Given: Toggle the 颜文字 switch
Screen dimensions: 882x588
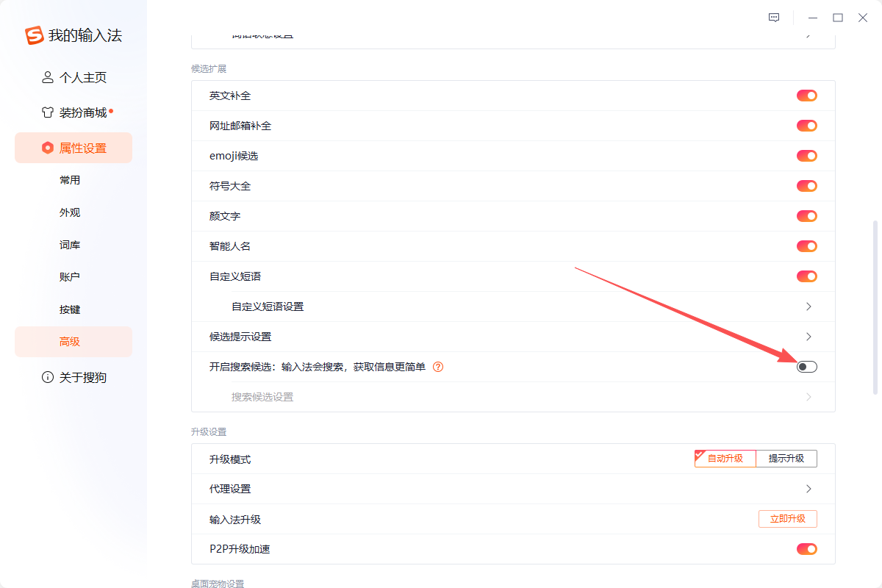Looking at the screenshot, I should tap(807, 216).
